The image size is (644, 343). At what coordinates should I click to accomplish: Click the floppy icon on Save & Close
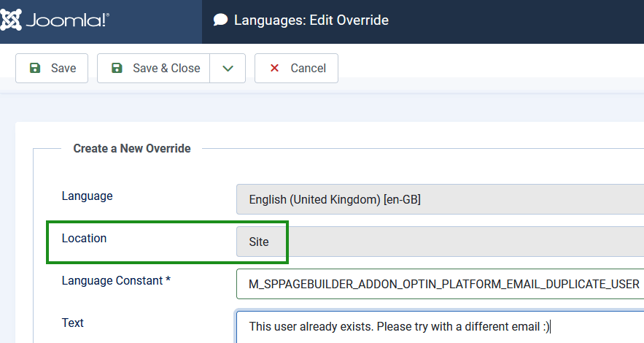tap(117, 68)
